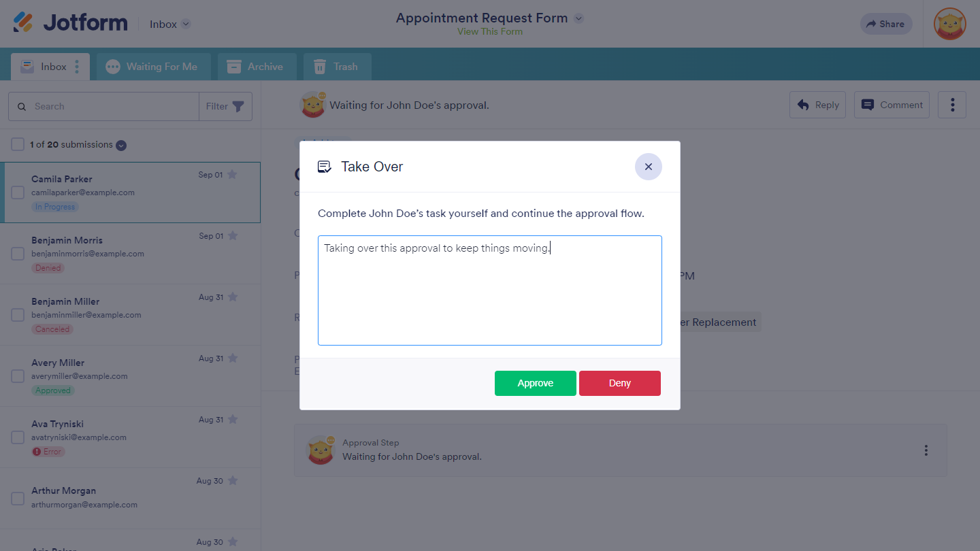Viewport: 980px width, 551px height.
Task: Click the Filter funnel icon
Action: pos(238,106)
